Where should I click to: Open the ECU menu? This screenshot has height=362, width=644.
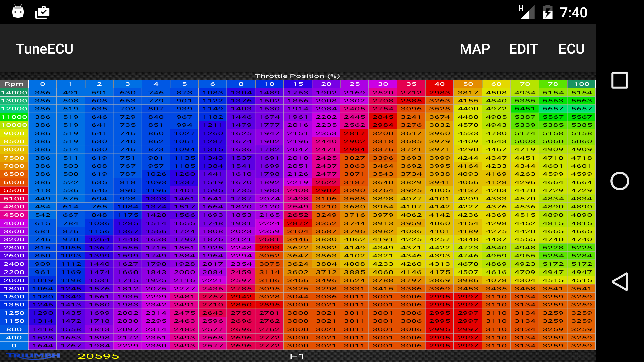click(571, 49)
